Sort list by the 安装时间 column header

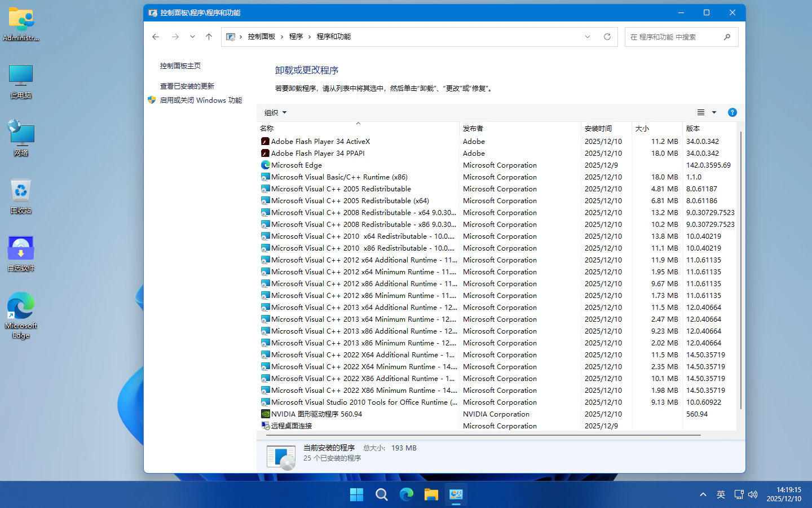[x=598, y=129]
